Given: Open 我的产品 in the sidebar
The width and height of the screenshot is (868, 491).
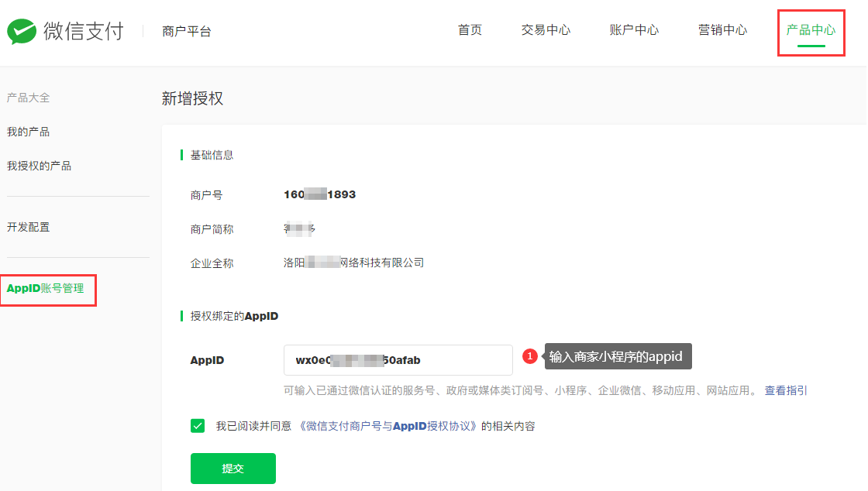Looking at the screenshot, I should point(28,132).
